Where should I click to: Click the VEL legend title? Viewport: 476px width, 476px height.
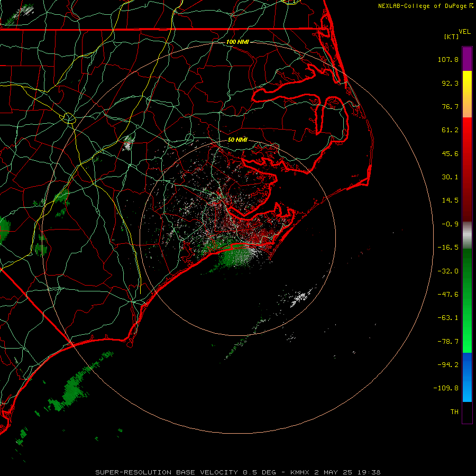tap(464, 32)
